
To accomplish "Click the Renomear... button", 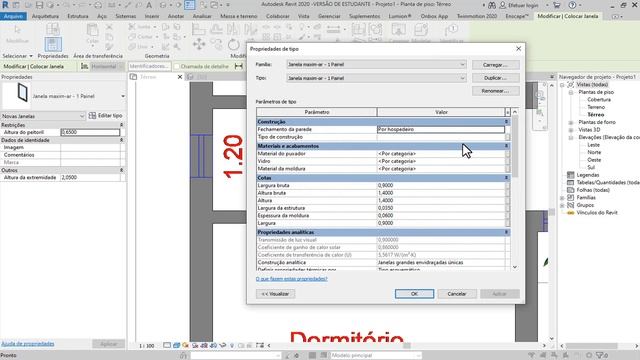I will (x=496, y=91).
